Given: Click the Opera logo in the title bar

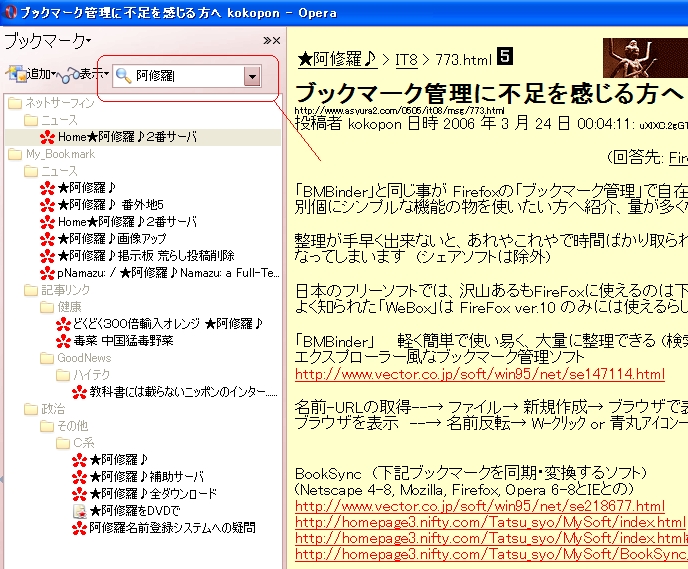Looking at the screenshot, I should click(11, 12).
